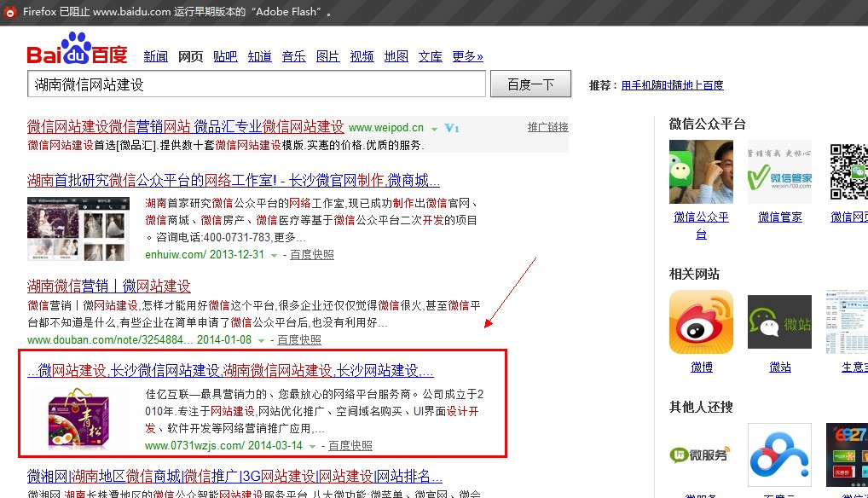The image size is (868, 498).
Task: Click the V1 verification badge beside weipod.cn
Action: (x=452, y=129)
